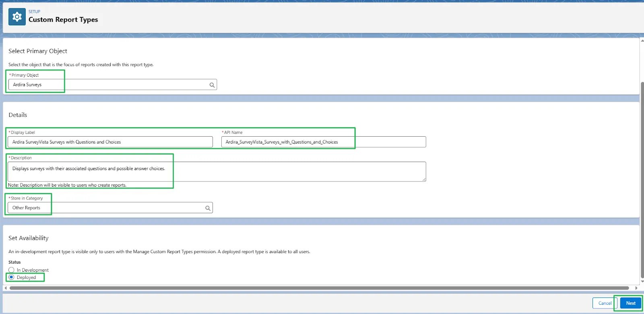The image size is (644, 314).
Task: Click the horizontal scrollbar right arrow
Action: [x=636, y=288]
